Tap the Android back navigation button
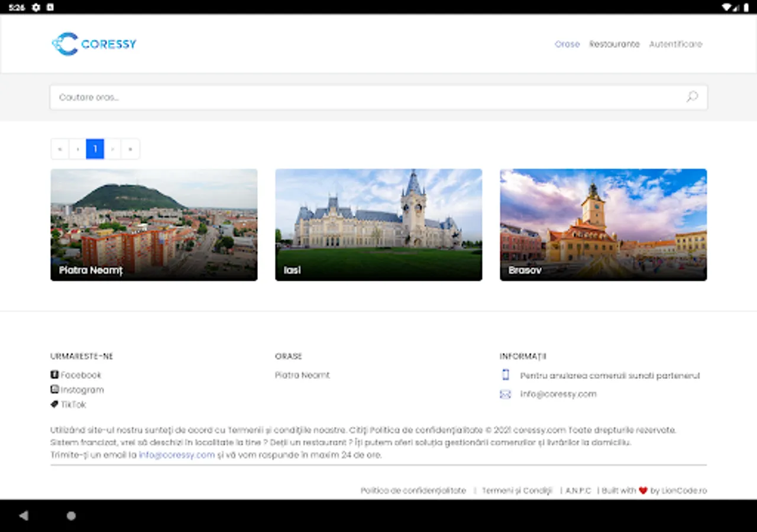This screenshot has height=532, width=757. (24, 515)
